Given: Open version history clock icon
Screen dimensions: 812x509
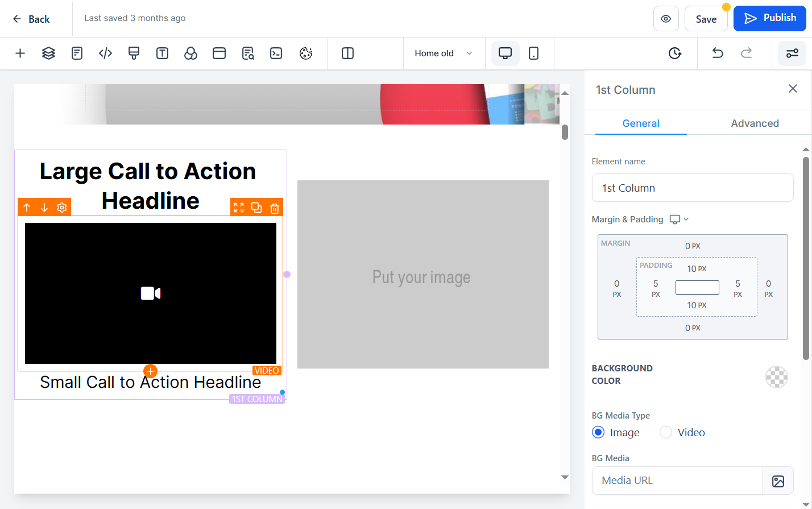Looking at the screenshot, I should point(675,53).
